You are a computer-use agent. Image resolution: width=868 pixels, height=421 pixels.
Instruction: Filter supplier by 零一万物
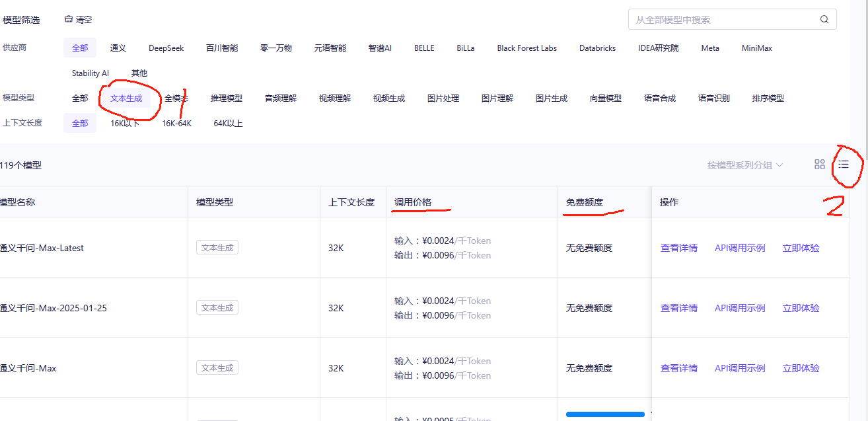[276, 48]
